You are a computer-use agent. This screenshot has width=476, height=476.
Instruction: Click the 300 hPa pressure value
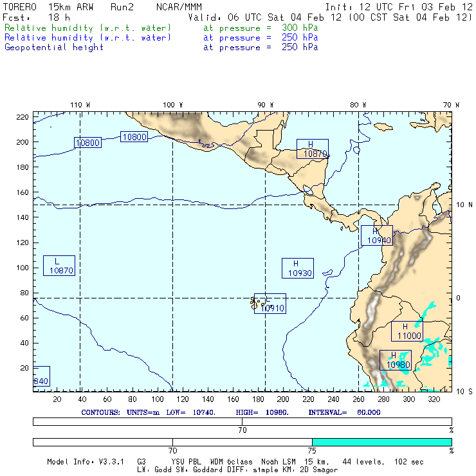point(300,28)
